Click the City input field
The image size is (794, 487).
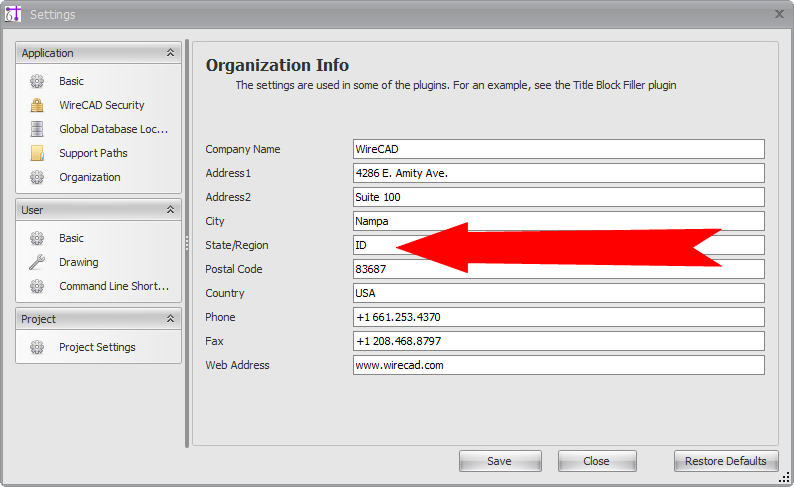pos(559,221)
